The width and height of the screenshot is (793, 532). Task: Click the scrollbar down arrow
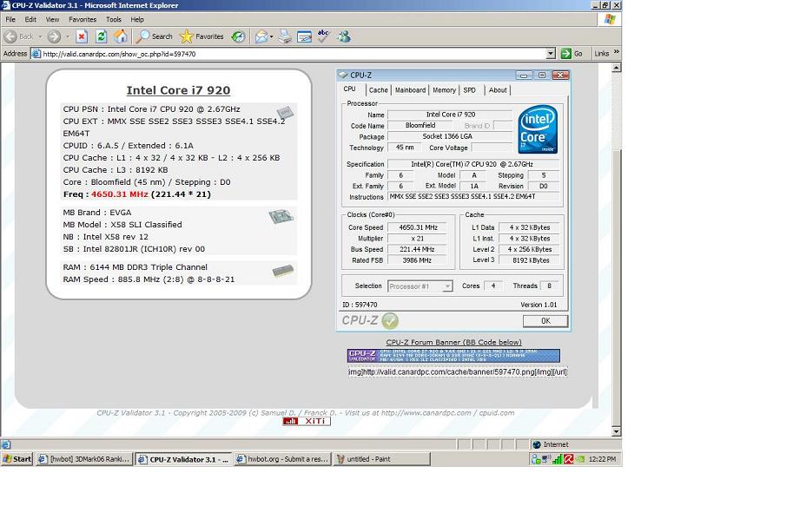(x=616, y=431)
